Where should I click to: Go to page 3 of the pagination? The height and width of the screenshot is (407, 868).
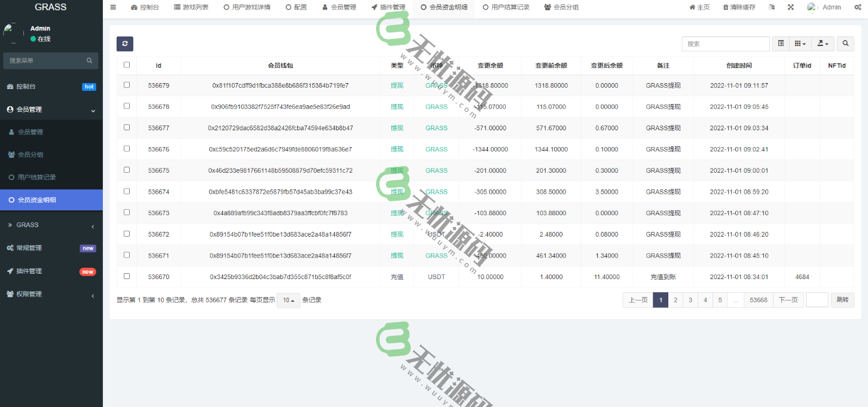coord(690,299)
